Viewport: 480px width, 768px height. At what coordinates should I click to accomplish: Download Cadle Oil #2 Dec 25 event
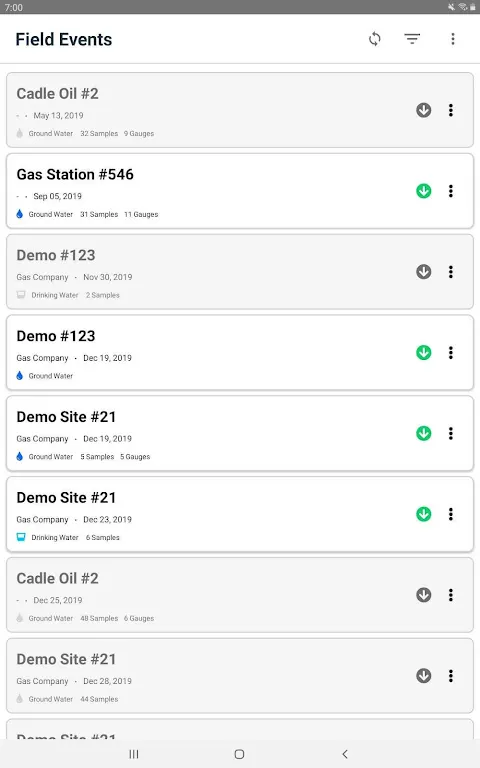(x=424, y=595)
